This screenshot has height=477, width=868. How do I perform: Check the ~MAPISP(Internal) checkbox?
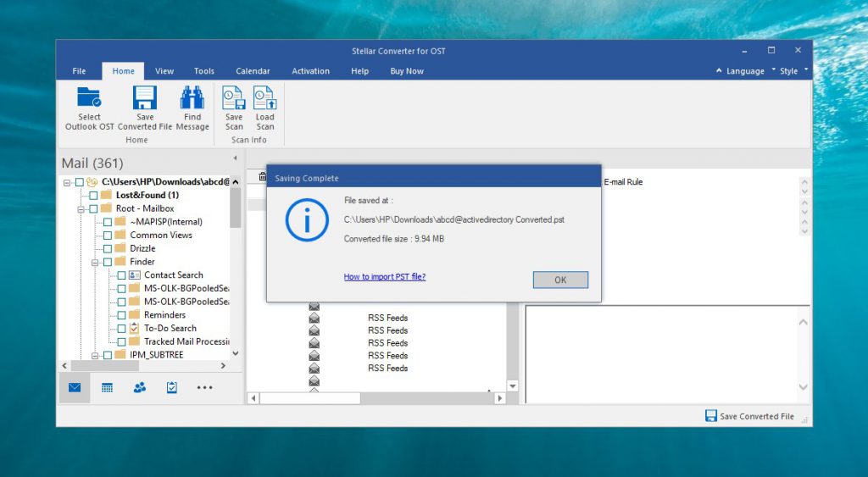point(108,222)
